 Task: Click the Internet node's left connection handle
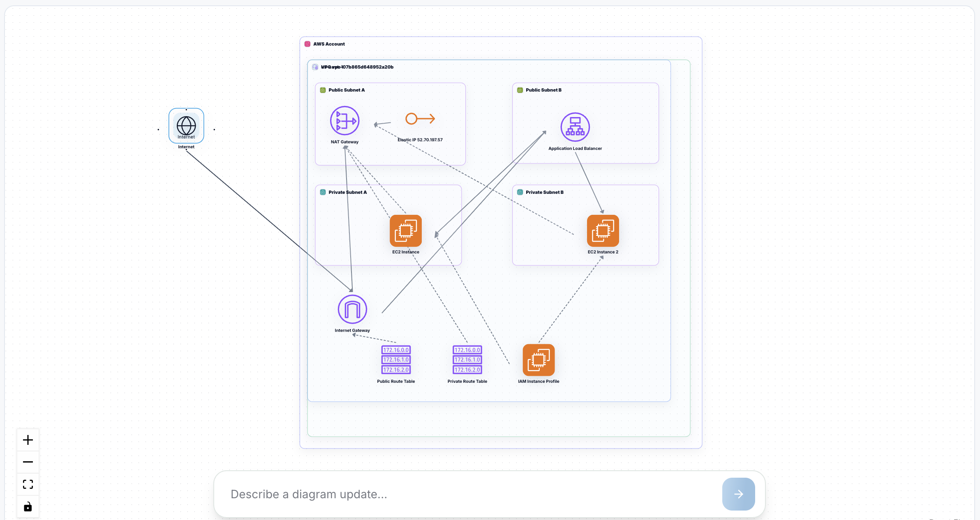point(158,129)
